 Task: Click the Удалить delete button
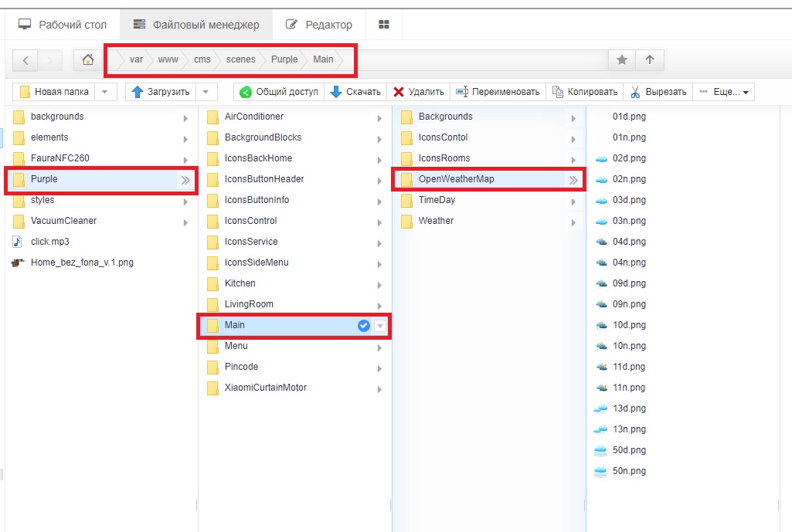419,92
